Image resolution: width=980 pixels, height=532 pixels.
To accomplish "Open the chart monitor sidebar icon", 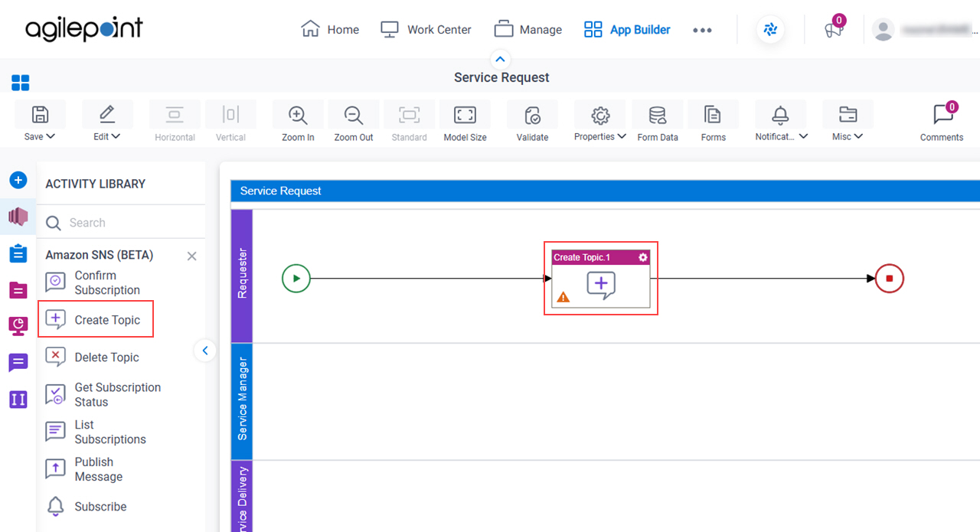I will [x=18, y=326].
